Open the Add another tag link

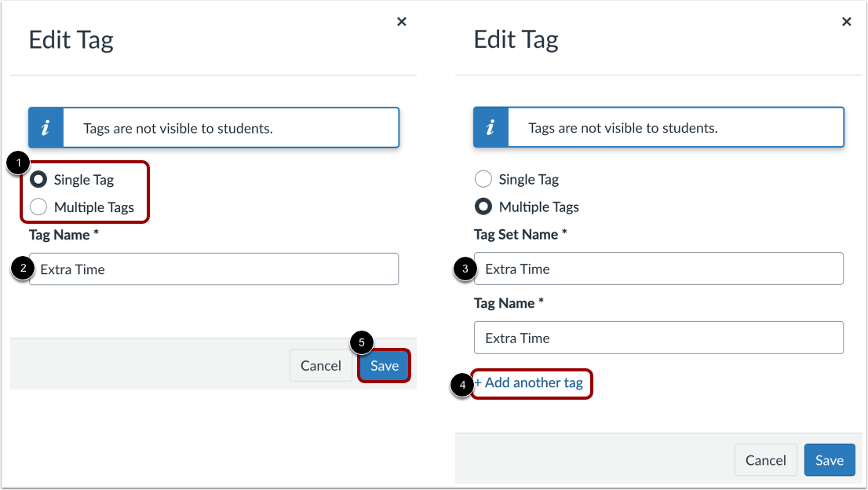pyautogui.click(x=531, y=384)
